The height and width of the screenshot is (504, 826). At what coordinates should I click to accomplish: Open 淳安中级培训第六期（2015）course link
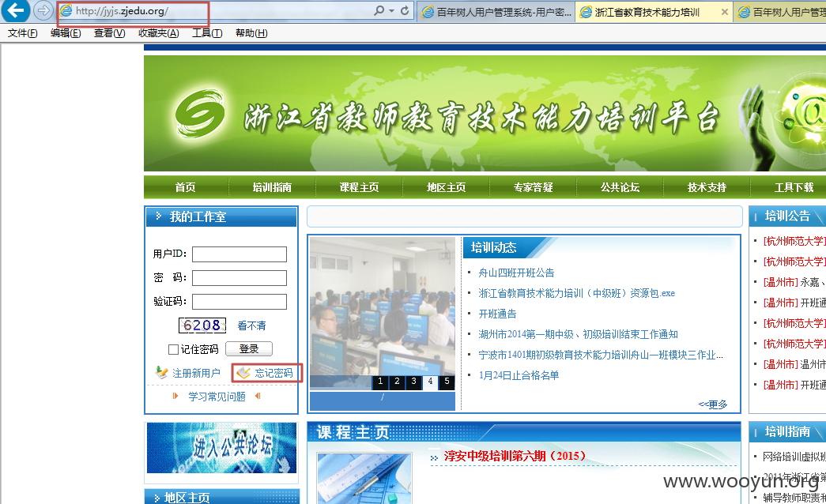(x=514, y=456)
